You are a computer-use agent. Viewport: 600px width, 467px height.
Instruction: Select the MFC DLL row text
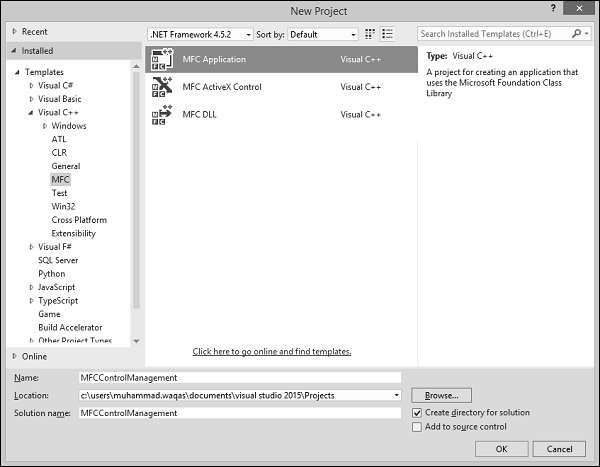click(x=199, y=114)
